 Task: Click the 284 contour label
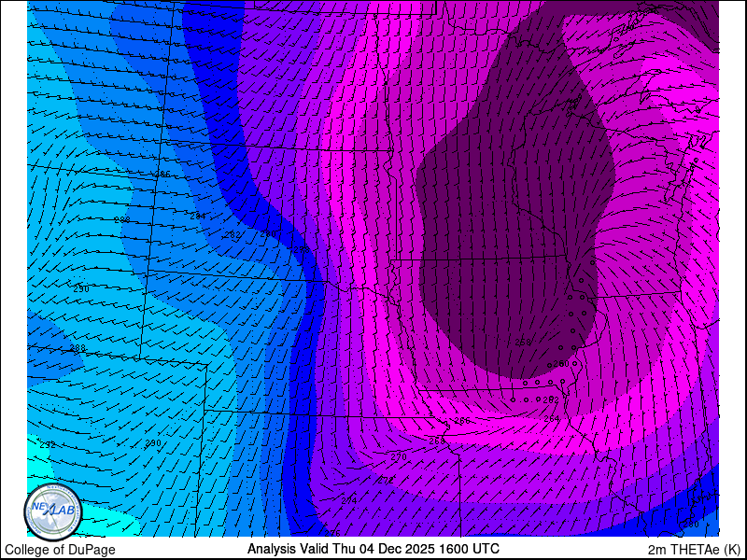(198, 217)
